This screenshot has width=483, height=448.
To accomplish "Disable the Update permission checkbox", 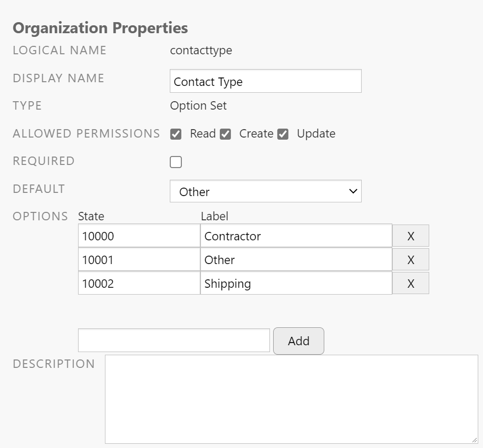I will (283, 134).
